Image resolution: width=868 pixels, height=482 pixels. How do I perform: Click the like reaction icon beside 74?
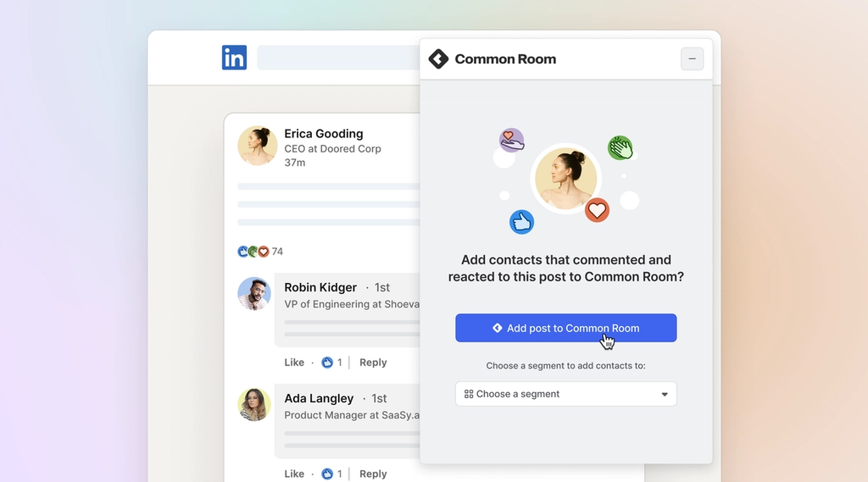243,252
